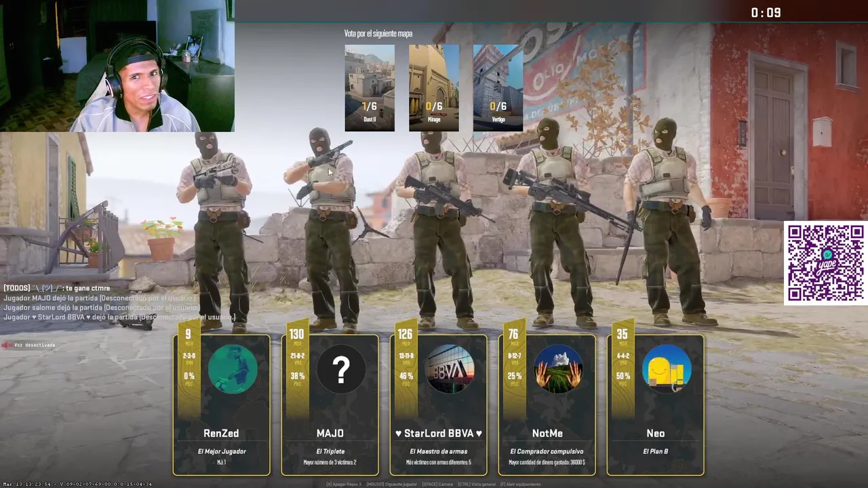Click the streamer webcam overlay

click(x=117, y=66)
